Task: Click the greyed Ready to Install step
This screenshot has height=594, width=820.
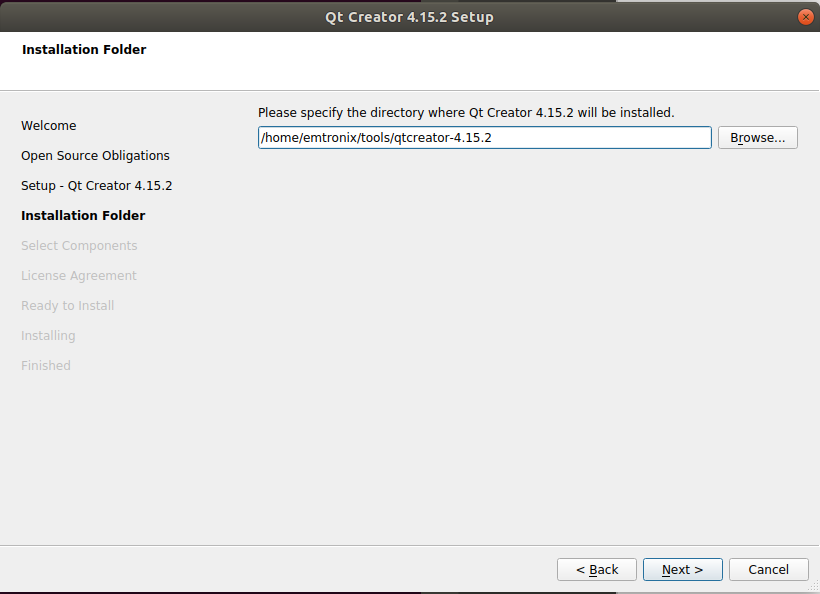Action: pyautogui.click(x=67, y=305)
